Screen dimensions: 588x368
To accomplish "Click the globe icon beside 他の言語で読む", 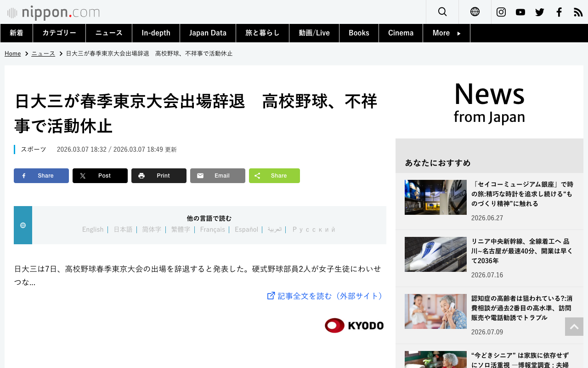I will click(23, 225).
